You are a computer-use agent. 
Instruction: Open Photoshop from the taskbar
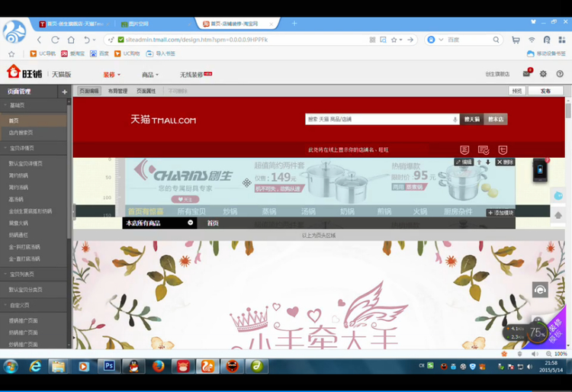click(x=108, y=366)
